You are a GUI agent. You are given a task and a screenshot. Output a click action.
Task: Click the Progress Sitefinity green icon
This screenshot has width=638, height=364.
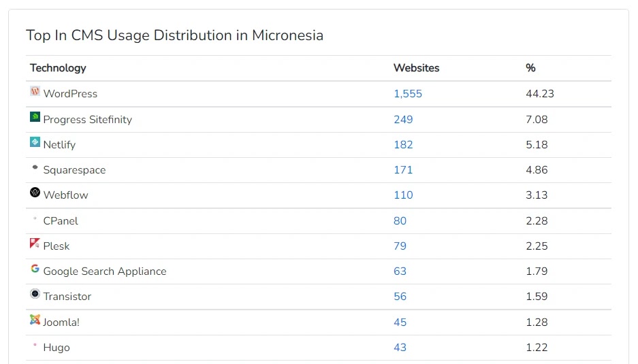(35, 117)
